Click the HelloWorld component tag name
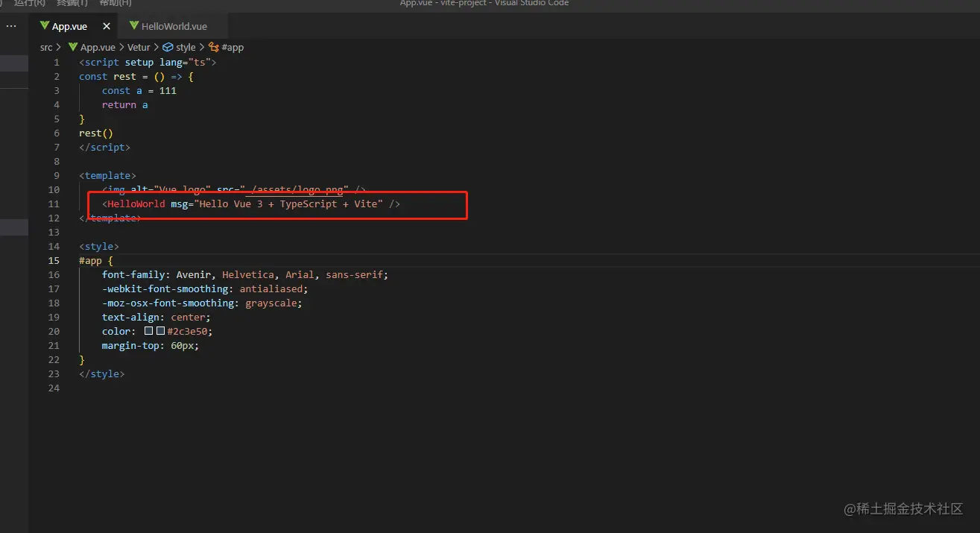 [136, 204]
